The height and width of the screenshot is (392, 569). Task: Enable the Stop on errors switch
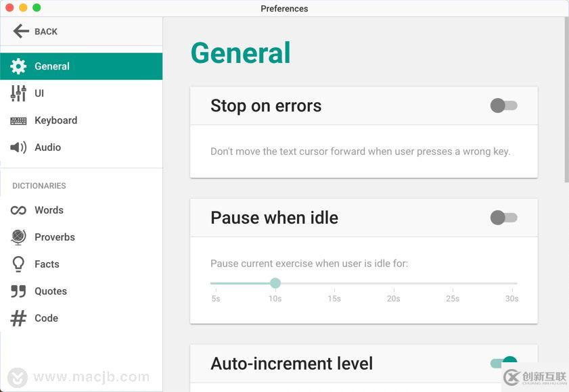tap(503, 105)
